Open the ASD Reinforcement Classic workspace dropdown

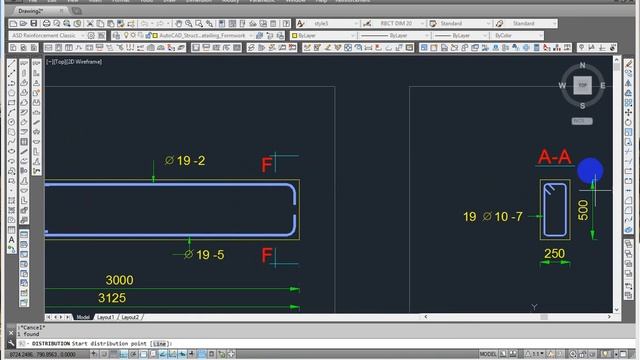tap(47, 36)
